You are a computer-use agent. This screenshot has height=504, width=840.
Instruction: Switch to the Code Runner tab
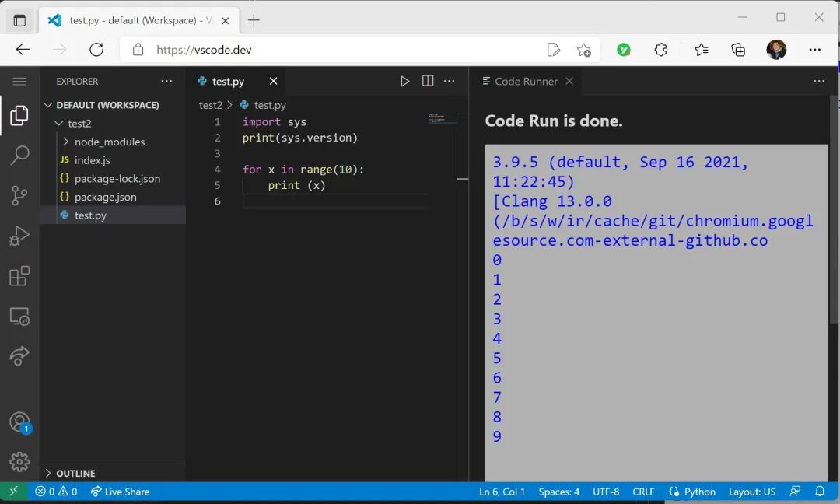(x=527, y=80)
